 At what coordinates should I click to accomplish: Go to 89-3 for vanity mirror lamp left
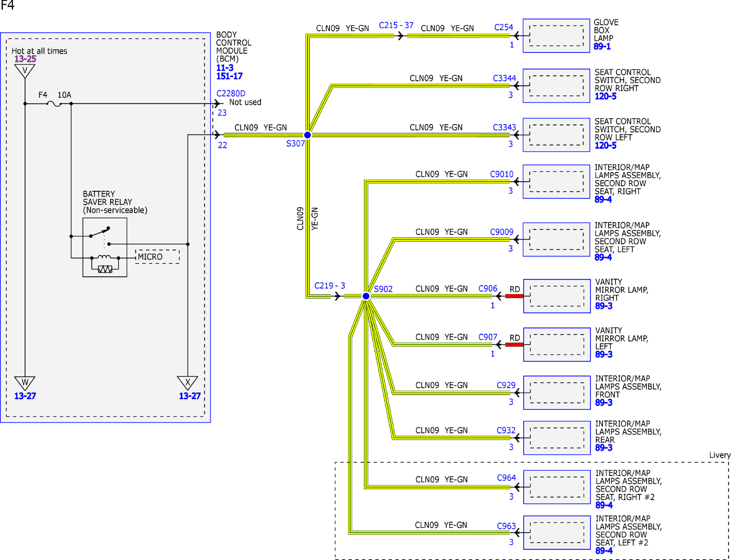point(604,354)
